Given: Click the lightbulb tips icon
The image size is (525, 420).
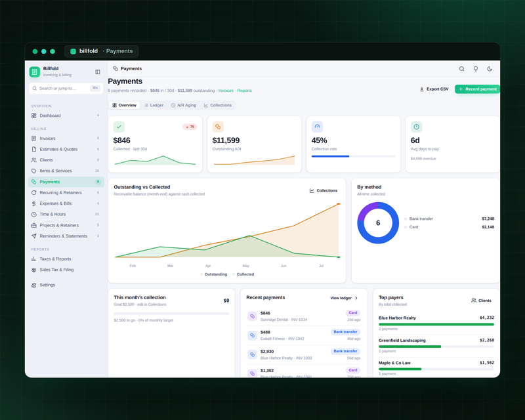Looking at the screenshot, I should click(475, 69).
